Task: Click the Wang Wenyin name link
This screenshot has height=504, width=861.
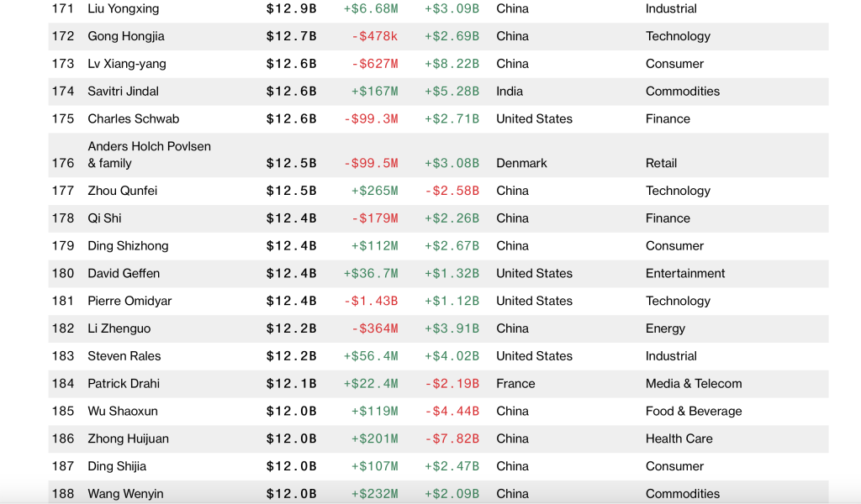Action: (x=125, y=494)
